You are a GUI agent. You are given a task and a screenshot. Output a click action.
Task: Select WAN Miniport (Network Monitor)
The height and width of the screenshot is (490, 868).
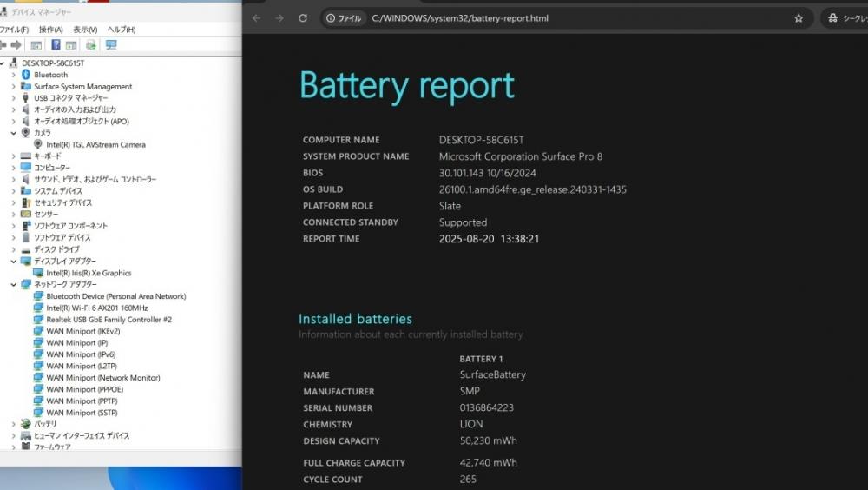coord(103,378)
